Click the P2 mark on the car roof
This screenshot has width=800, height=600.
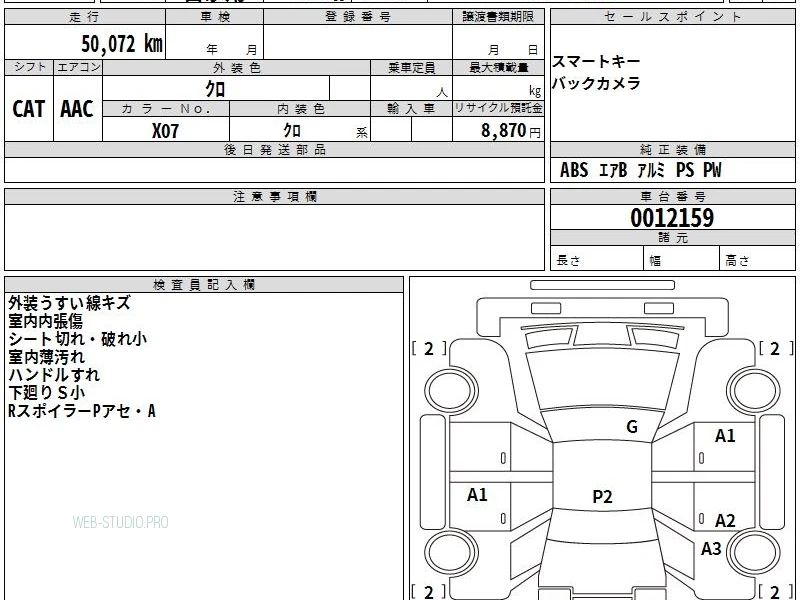(602, 496)
